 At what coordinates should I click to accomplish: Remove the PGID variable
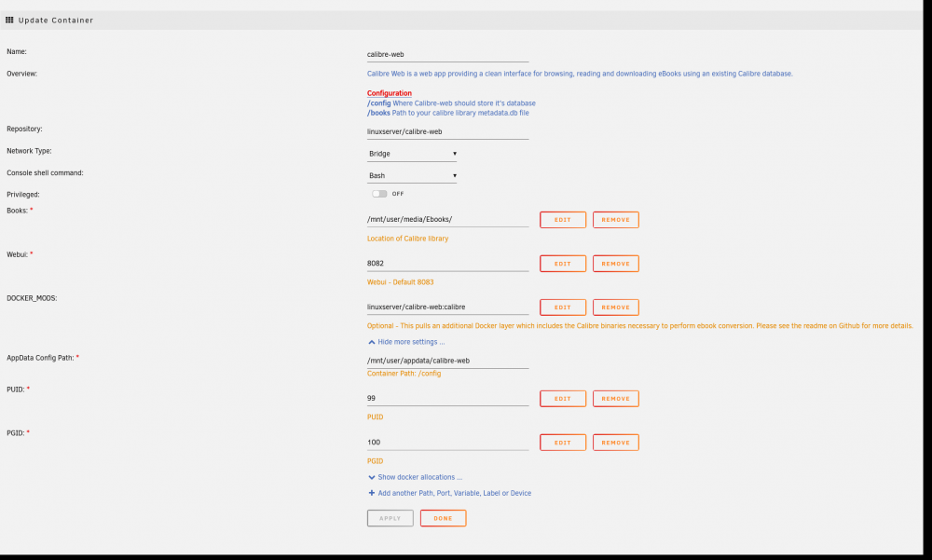point(615,443)
